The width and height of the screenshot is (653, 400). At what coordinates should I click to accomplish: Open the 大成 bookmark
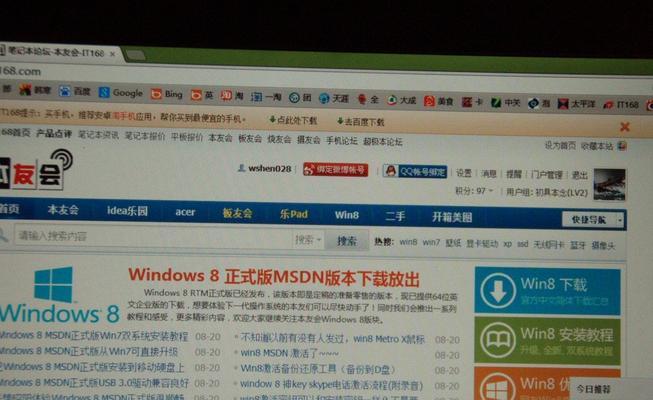401,100
